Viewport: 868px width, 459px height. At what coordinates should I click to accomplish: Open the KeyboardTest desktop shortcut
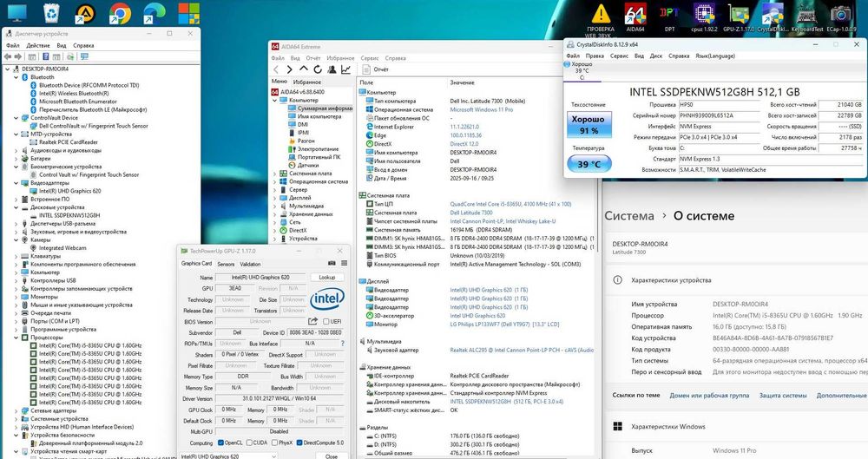click(807, 16)
